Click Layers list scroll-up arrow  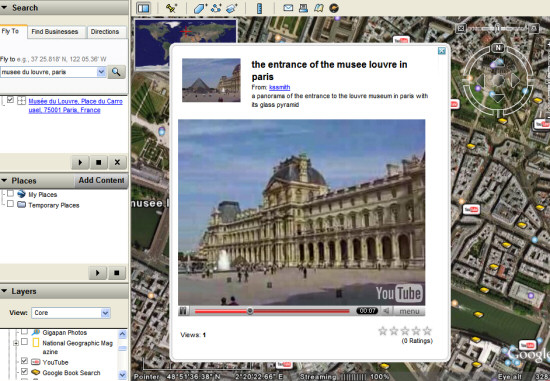(x=122, y=334)
